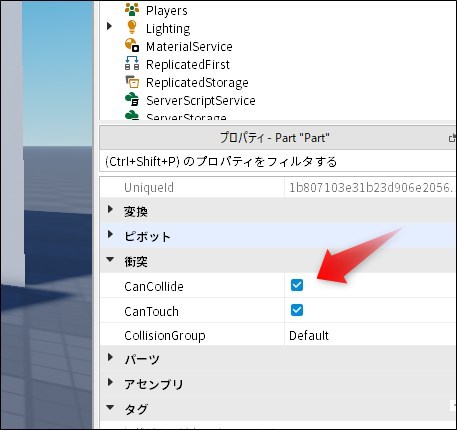
Task: Collapse the 衝突 property section
Action: tap(110, 259)
